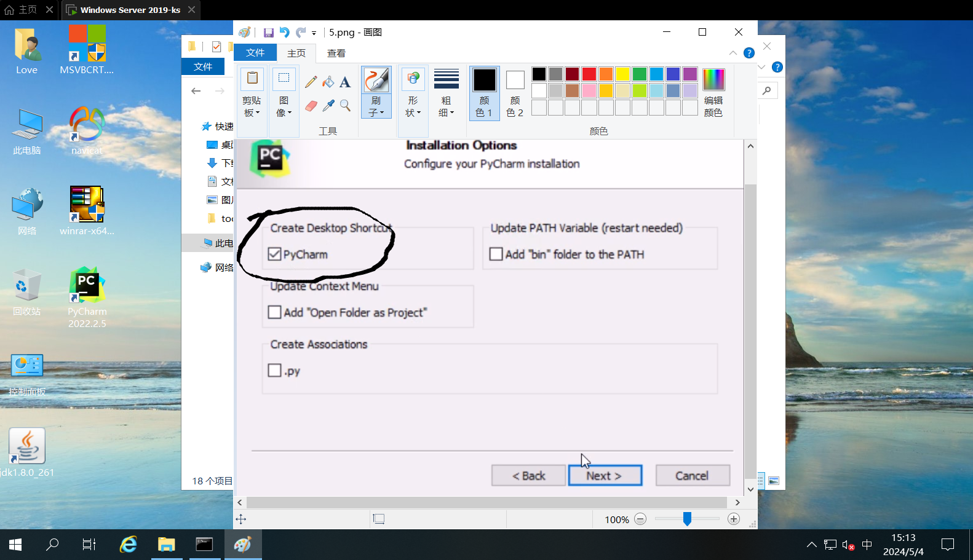
Task: Click the zoom in plus button
Action: 734,519
